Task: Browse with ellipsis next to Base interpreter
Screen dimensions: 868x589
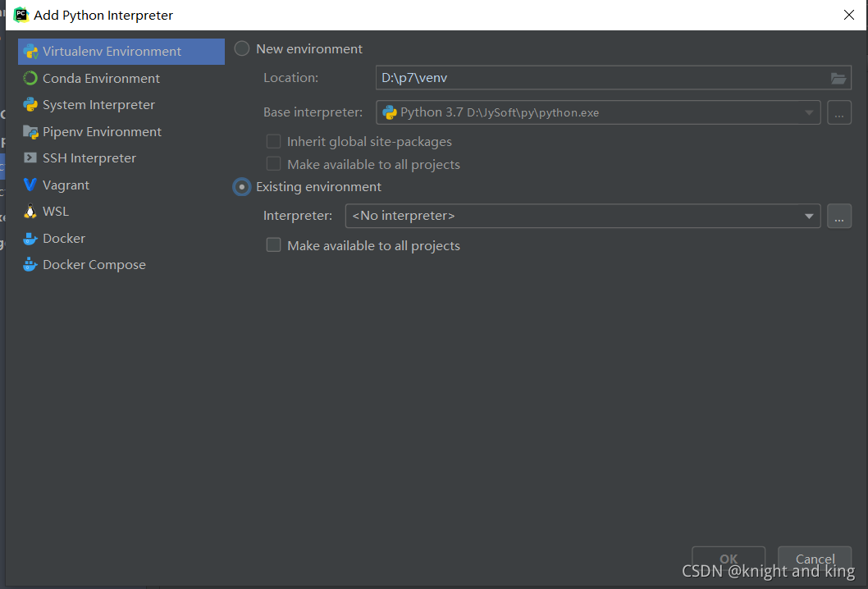Action: pyautogui.click(x=839, y=113)
